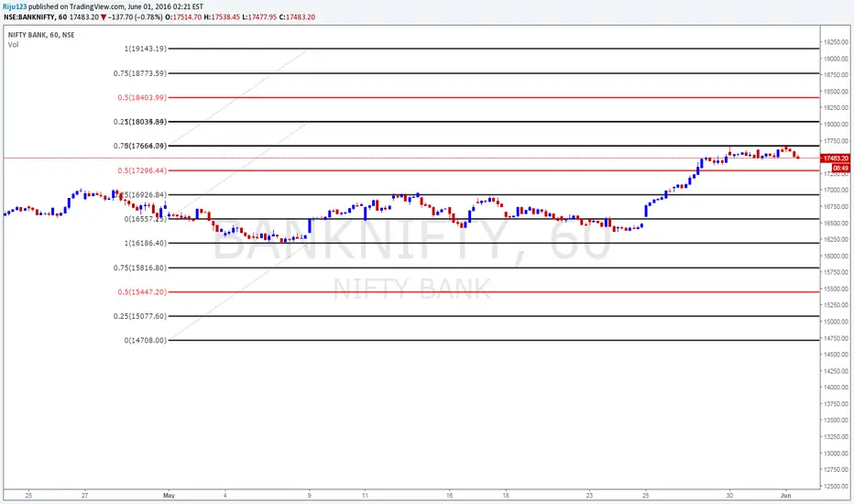854x504 pixels.
Task: Select the 0.75(18773.59) Fibonacci level label
Action: (x=140, y=73)
